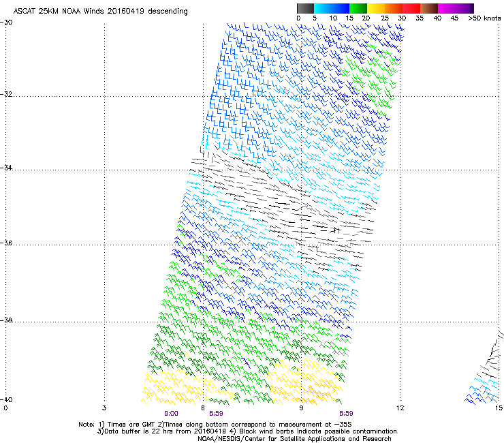Viewport: 504px width, 443px height.
Task: Click the '-40' latitude axis label
Action: [x=6, y=399]
